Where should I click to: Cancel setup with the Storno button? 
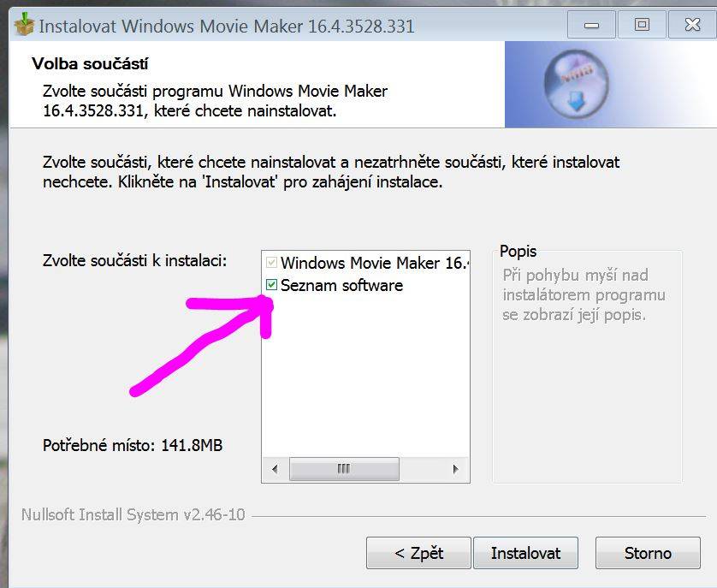point(648,553)
